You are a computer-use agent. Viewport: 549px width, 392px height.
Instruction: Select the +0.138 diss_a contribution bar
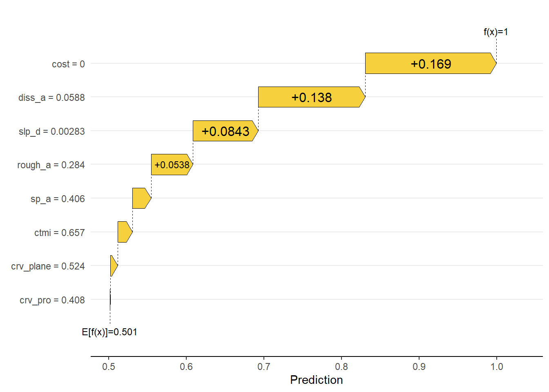[311, 97]
